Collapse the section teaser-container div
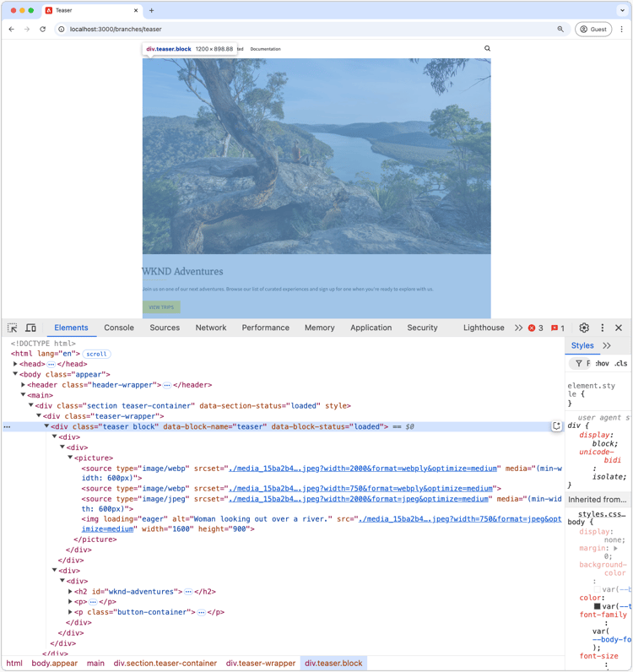 pos(31,405)
